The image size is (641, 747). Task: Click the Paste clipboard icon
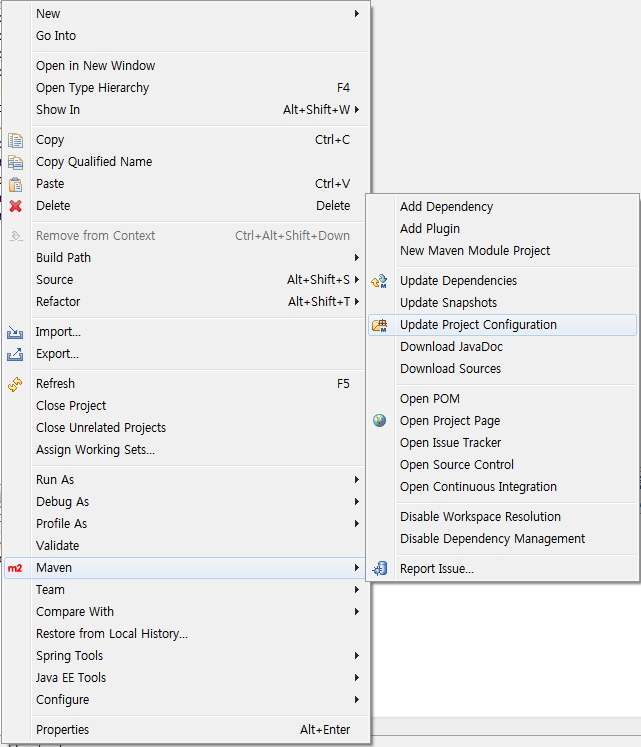15,184
